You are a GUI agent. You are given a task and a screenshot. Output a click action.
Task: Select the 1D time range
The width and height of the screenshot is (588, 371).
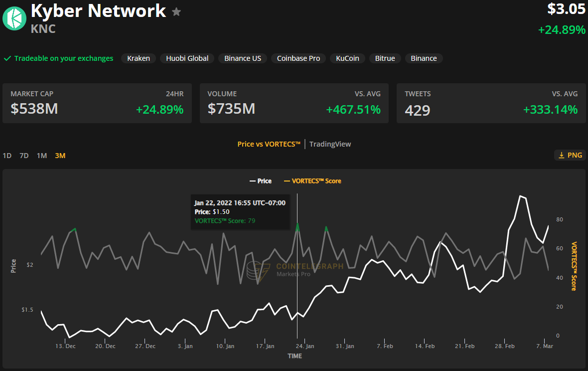click(7, 156)
